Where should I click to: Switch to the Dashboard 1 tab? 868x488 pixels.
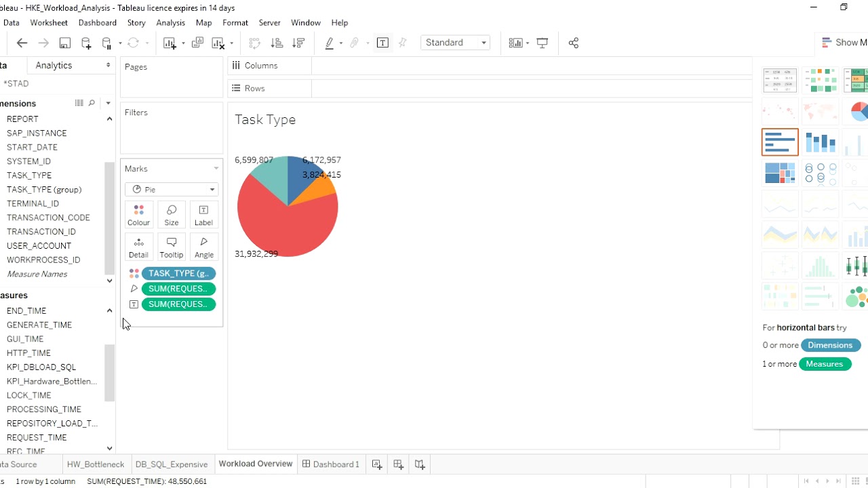coord(331,464)
